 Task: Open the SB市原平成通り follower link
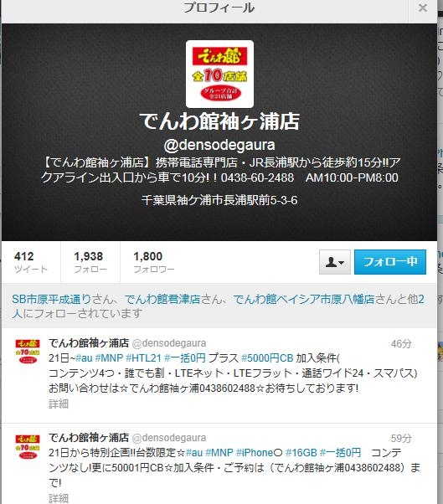(x=51, y=299)
